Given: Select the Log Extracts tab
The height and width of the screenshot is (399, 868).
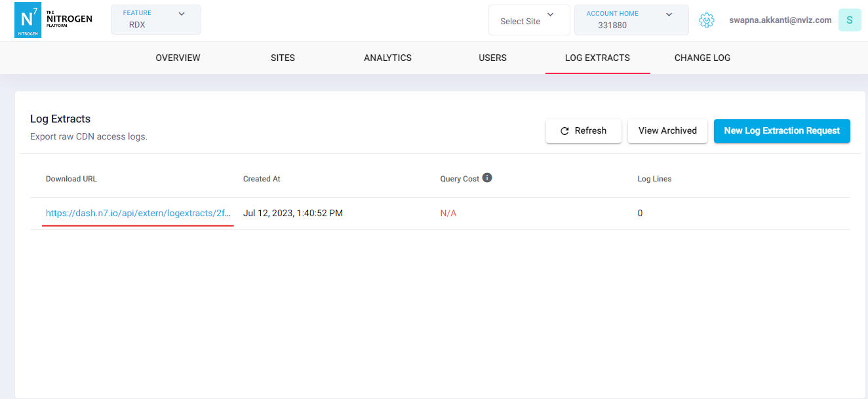Looking at the screenshot, I should pos(597,58).
